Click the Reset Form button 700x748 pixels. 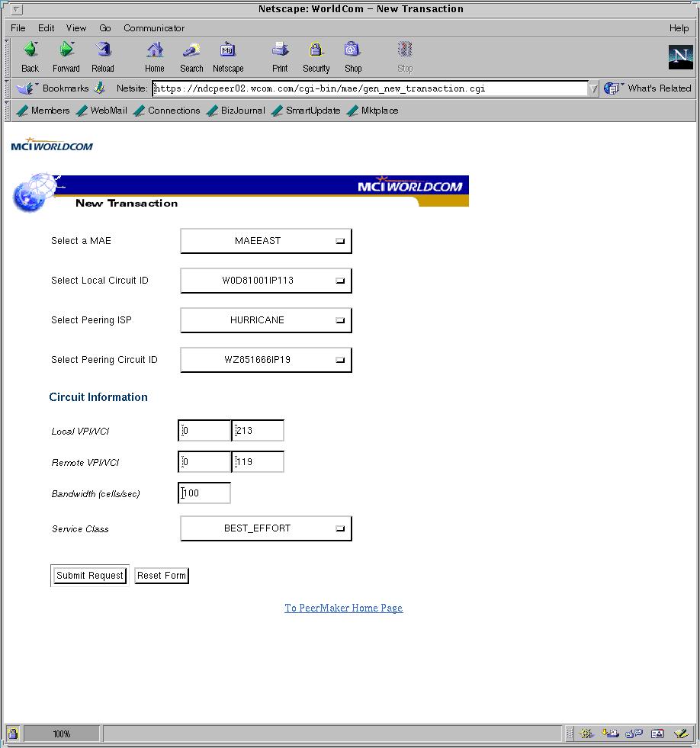(x=162, y=576)
